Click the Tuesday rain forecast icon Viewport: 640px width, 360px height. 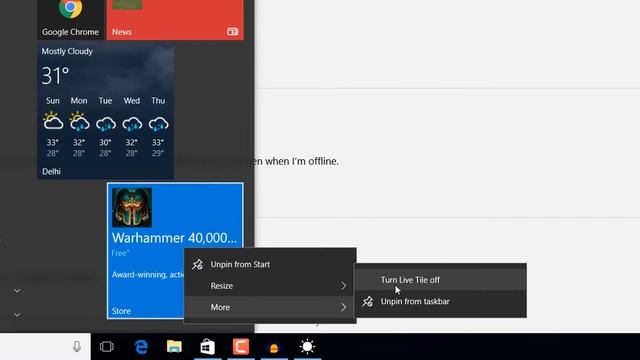pos(105,123)
